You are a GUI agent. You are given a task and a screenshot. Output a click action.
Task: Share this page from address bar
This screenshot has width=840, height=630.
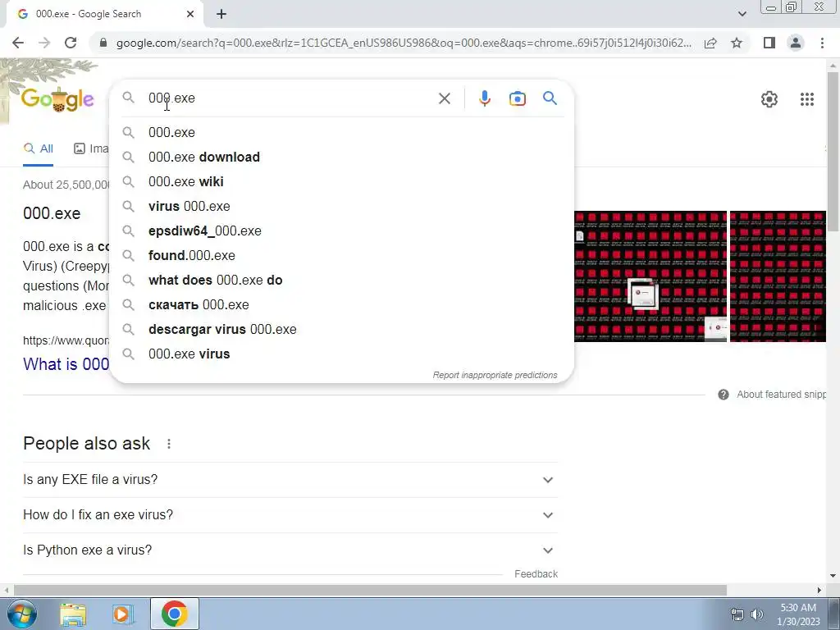coord(710,43)
